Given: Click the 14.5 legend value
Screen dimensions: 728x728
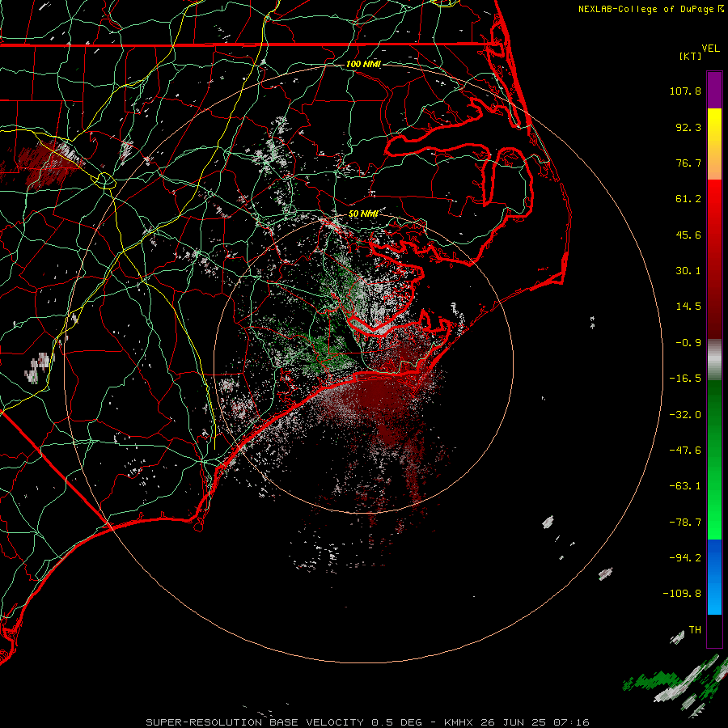Looking at the screenshot, I should pos(688,307).
